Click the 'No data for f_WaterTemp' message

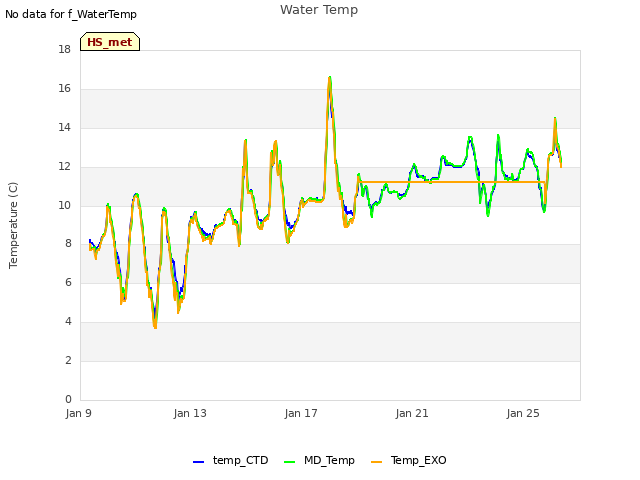pyautogui.click(x=71, y=14)
